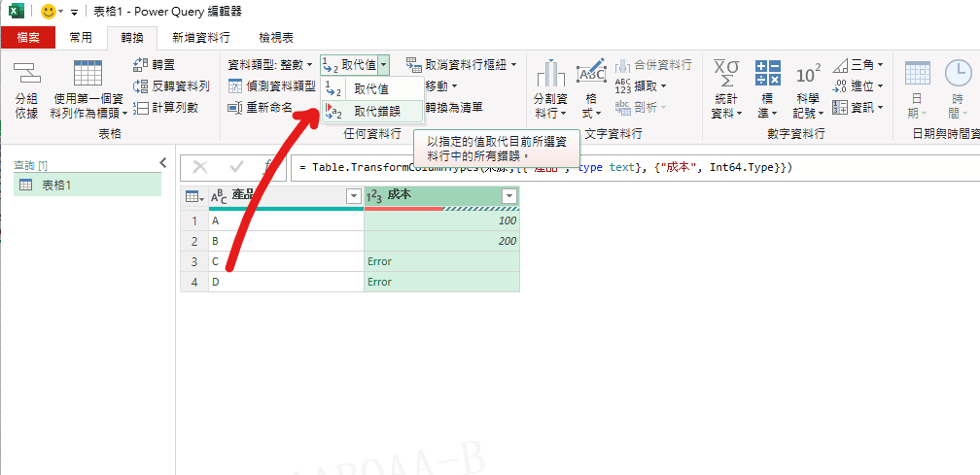Image resolution: width=980 pixels, height=475 pixels.
Task: Open the 產品 column filter dropdown
Action: click(x=353, y=196)
